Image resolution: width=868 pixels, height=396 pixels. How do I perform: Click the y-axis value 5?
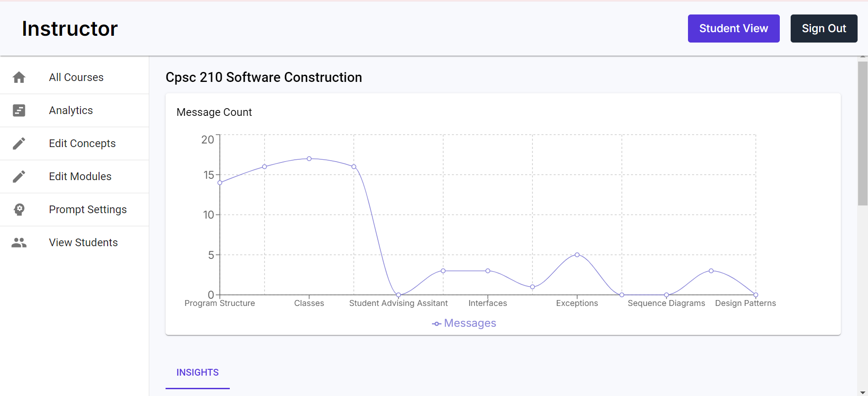coord(211,255)
